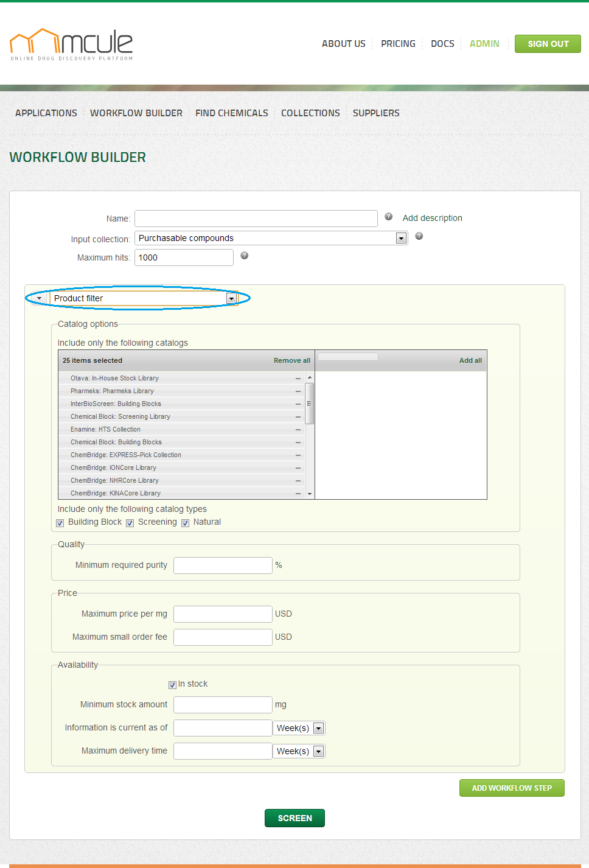Open the Find Chemicals menu
This screenshot has height=868, width=589.
232,113
